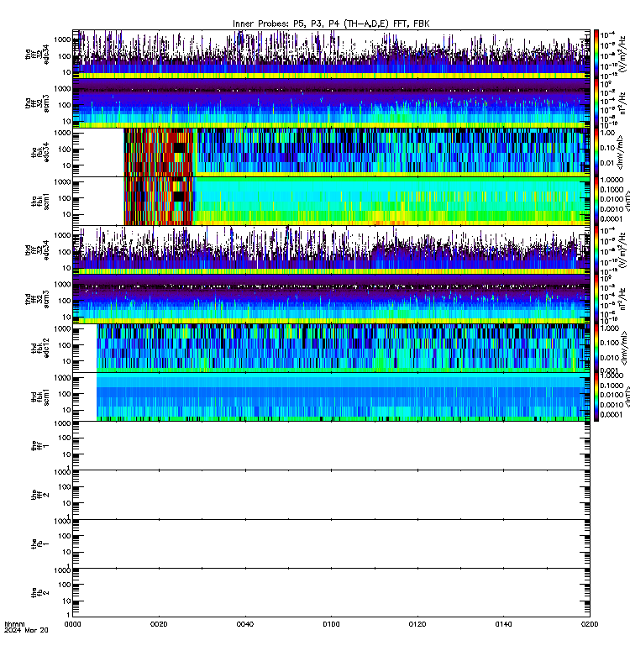Image resolution: width=630 pixels, height=672 pixels.
Task: Select the "the fb 1" panel label
Action: tap(40, 544)
